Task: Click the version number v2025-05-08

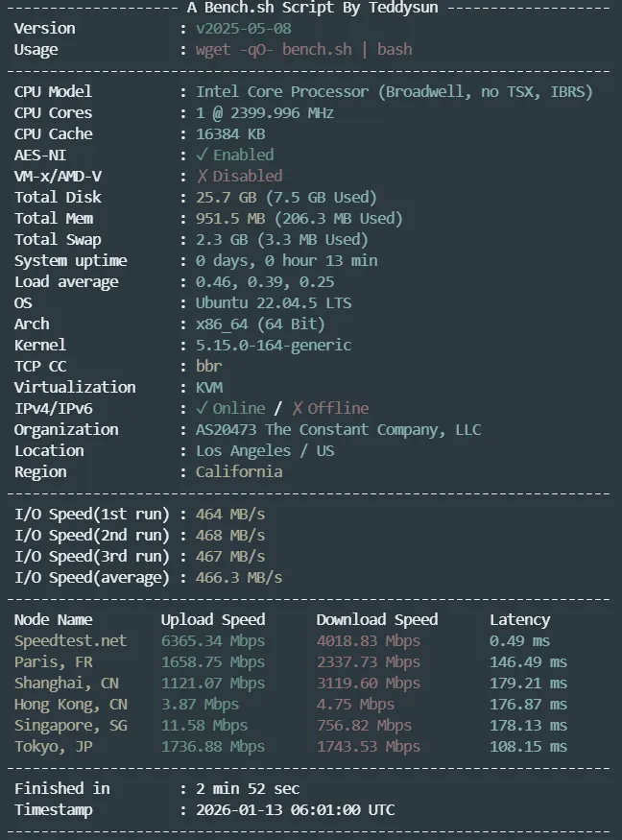Action: 243,28
